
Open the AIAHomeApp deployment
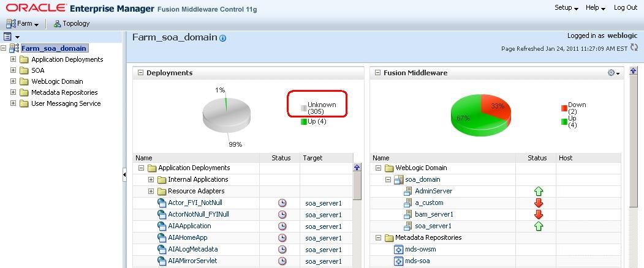tap(188, 237)
